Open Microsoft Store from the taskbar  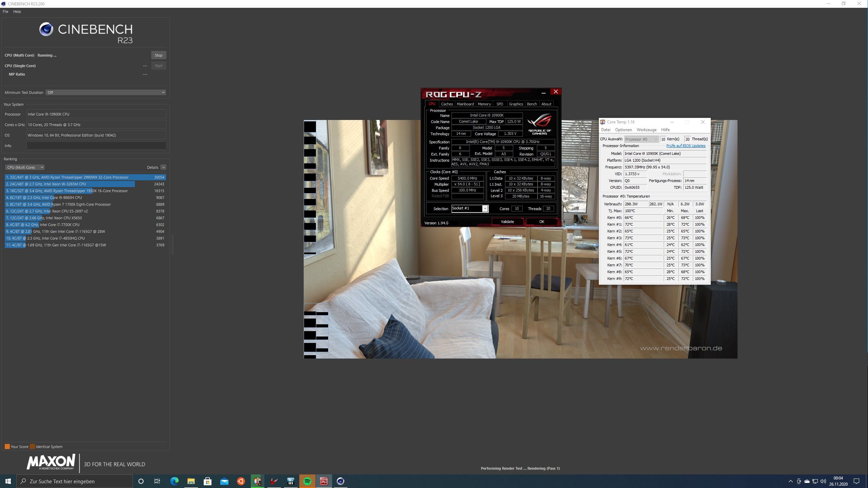point(207,481)
